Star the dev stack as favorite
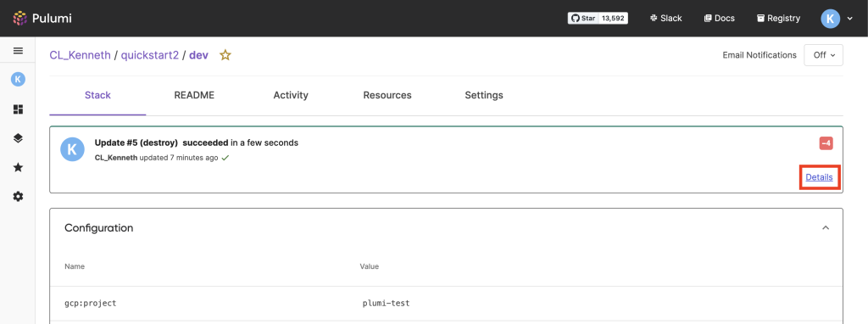This screenshot has width=868, height=324. [225, 55]
